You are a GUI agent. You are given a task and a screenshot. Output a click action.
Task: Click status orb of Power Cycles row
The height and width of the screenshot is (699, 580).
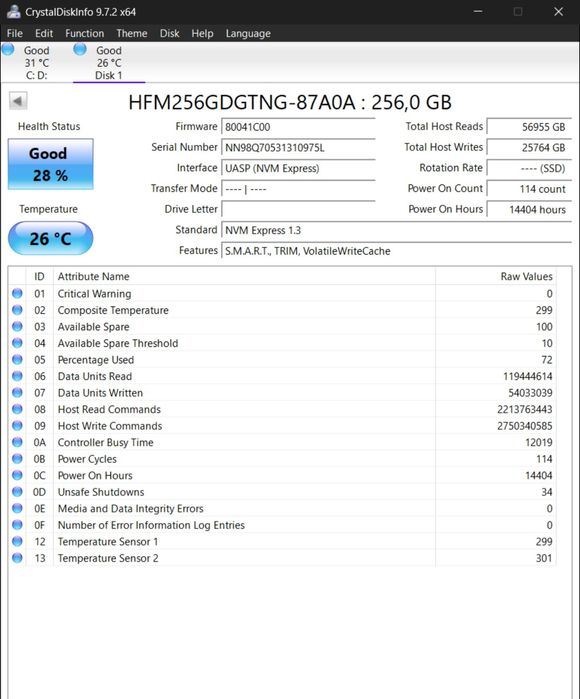point(17,458)
